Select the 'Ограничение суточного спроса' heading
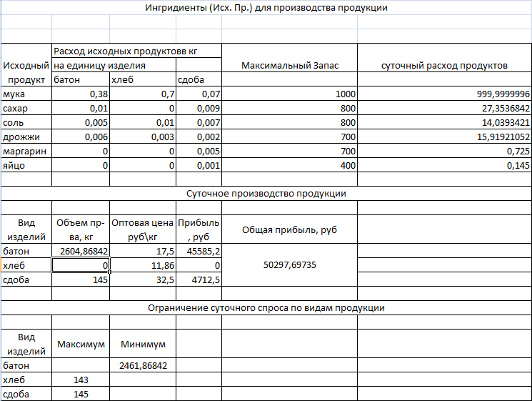The image size is (532, 401). (x=266, y=307)
